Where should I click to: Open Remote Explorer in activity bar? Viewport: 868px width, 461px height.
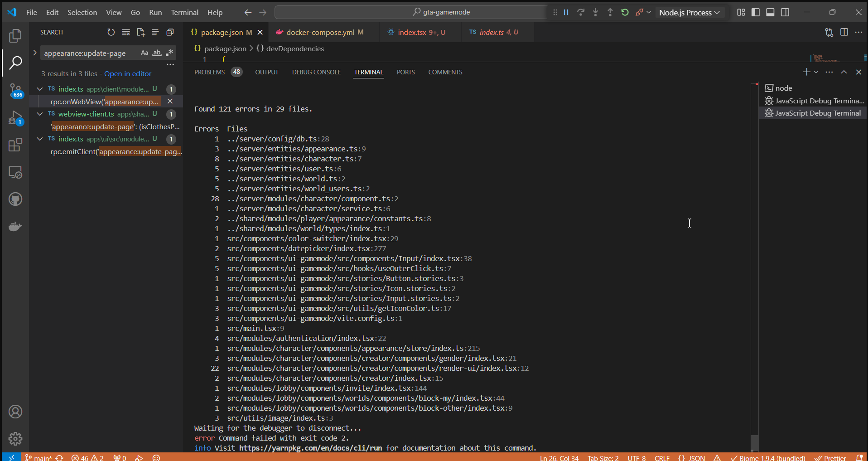point(15,172)
